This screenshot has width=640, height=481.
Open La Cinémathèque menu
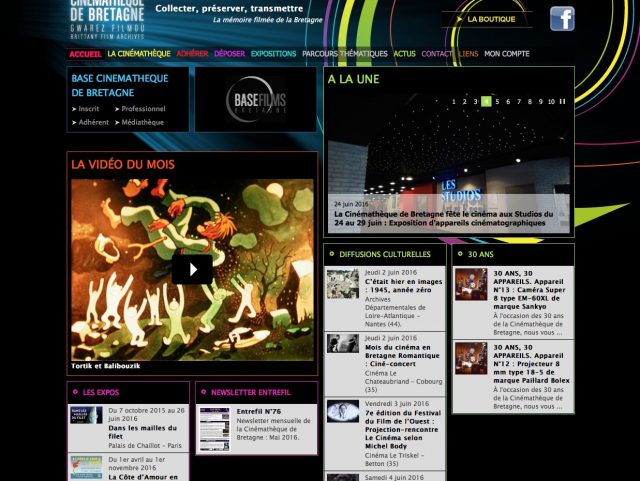[139, 53]
